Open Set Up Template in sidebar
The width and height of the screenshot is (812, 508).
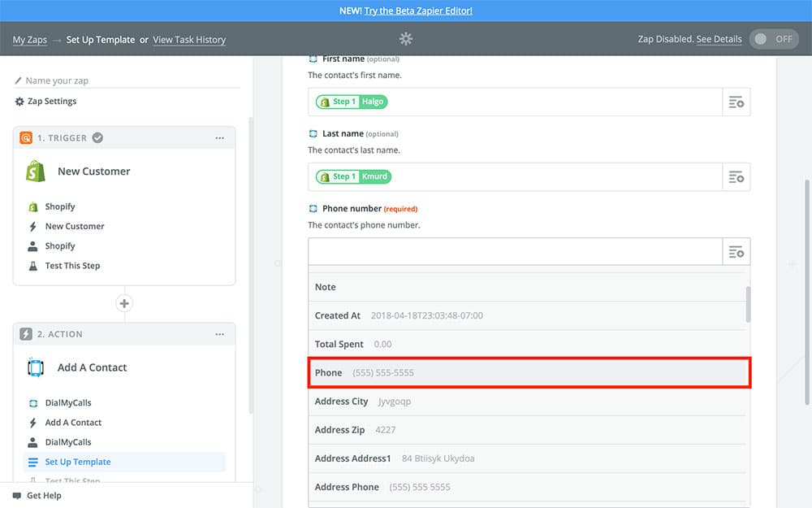[x=78, y=462]
